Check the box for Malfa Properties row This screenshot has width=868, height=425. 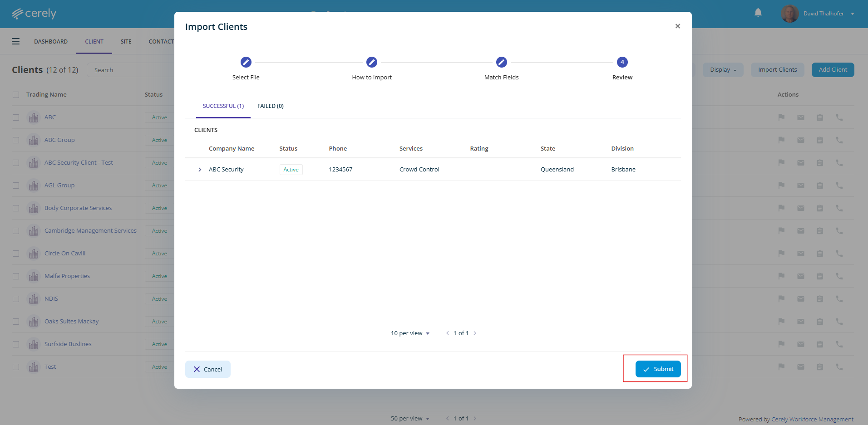16,276
